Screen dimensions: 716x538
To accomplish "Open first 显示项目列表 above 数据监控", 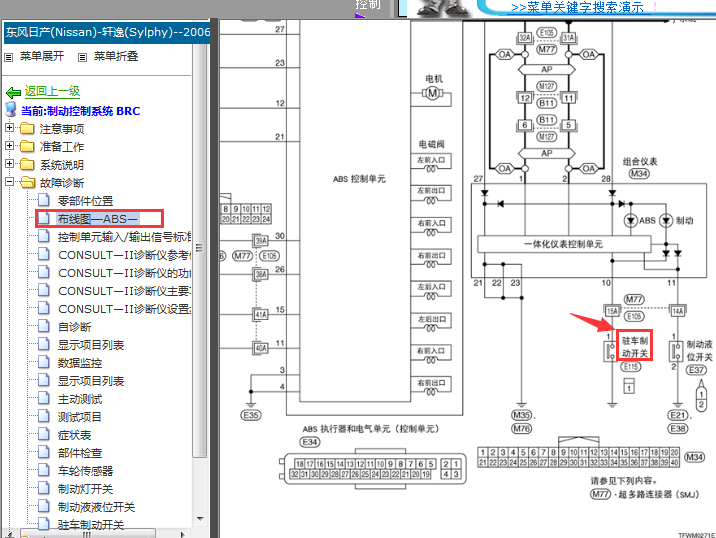I will coord(91,345).
